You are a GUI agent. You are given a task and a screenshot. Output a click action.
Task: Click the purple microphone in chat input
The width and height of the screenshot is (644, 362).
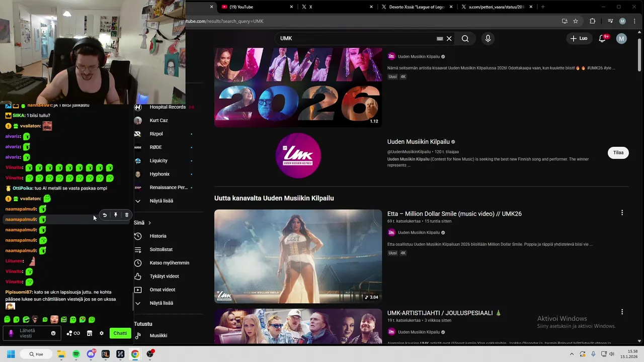pyautogui.click(x=11, y=333)
